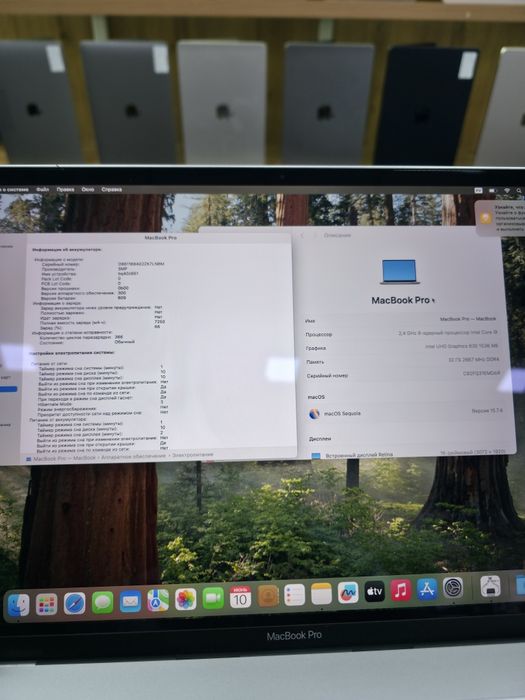
Task: Click the keyboard input source menu bar icon
Action: pyautogui.click(x=478, y=190)
